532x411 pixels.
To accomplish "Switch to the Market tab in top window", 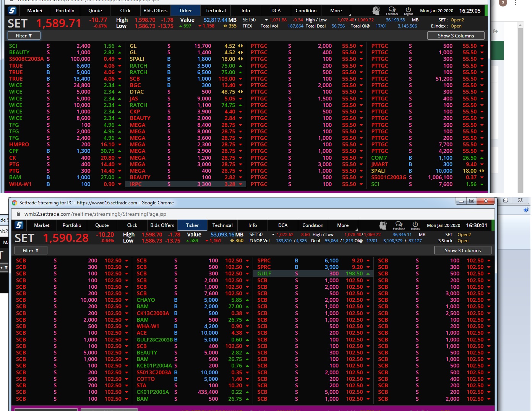I will pos(35,11).
